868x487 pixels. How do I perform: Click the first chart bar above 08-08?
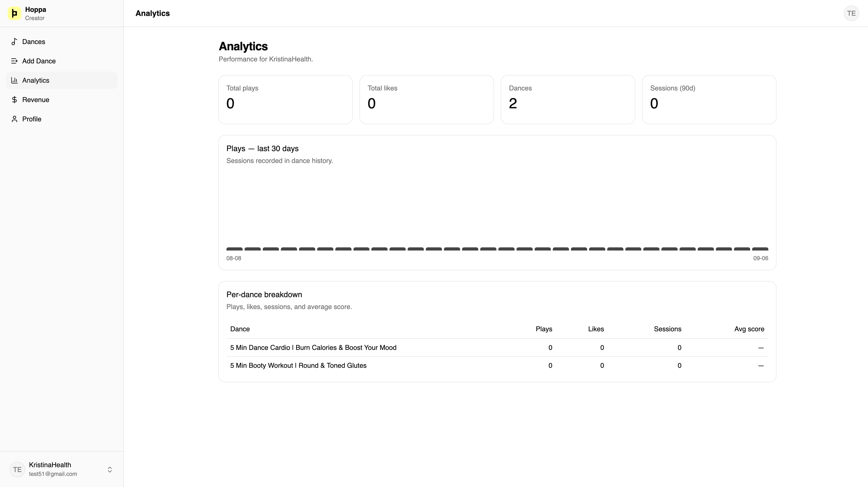point(234,249)
